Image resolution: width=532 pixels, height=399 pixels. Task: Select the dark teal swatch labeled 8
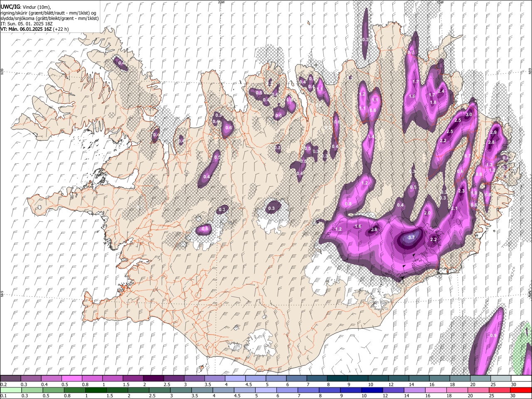click(337, 379)
